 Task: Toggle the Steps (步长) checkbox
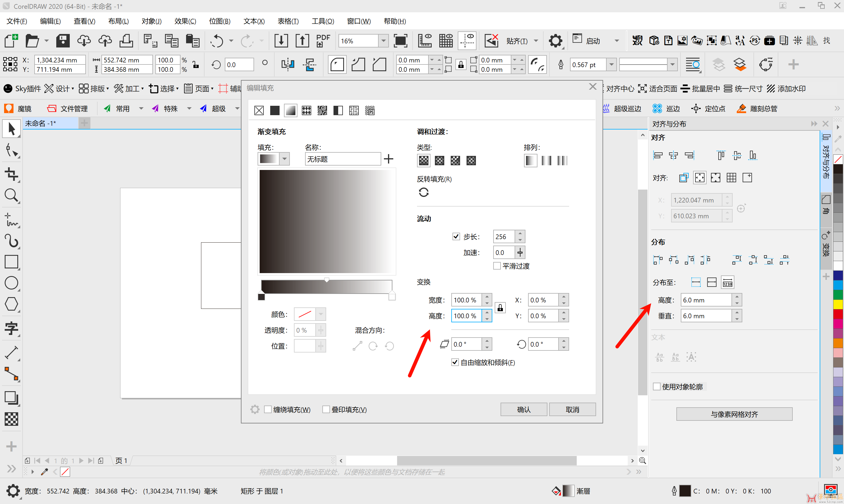click(456, 236)
